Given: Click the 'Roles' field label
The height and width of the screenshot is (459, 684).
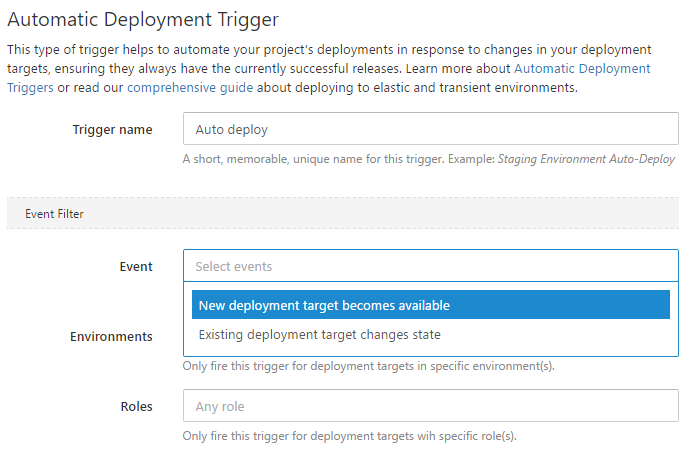Looking at the screenshot, I should (135, 407).
